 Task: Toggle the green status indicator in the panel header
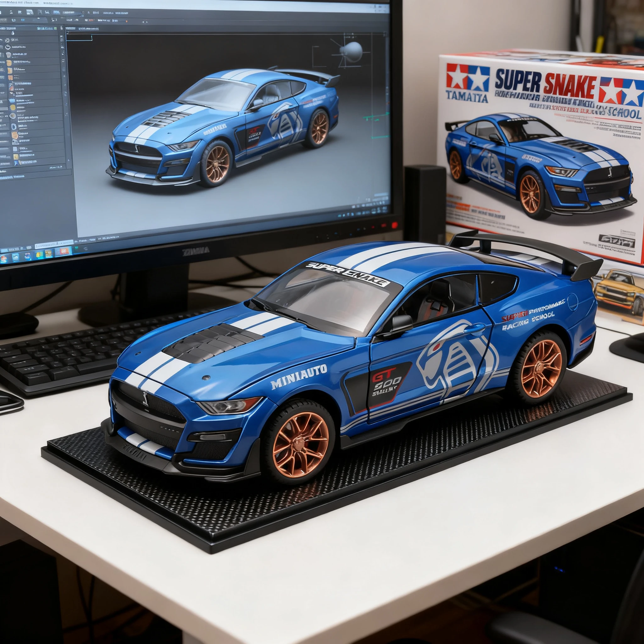(x=55, y=28)
